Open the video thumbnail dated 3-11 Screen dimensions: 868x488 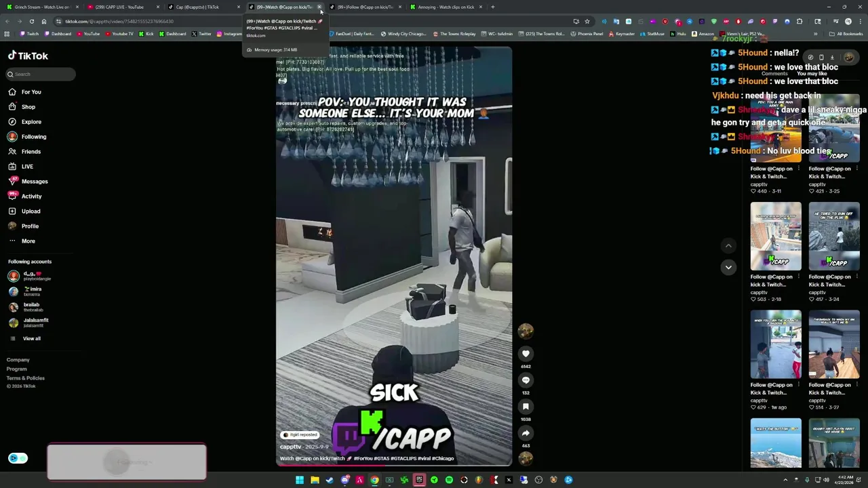click(776, 129)
